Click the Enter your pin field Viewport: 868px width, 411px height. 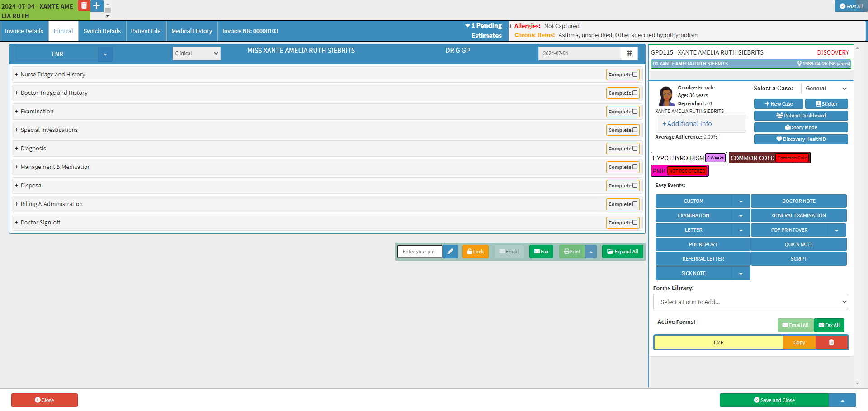point(420,252)
